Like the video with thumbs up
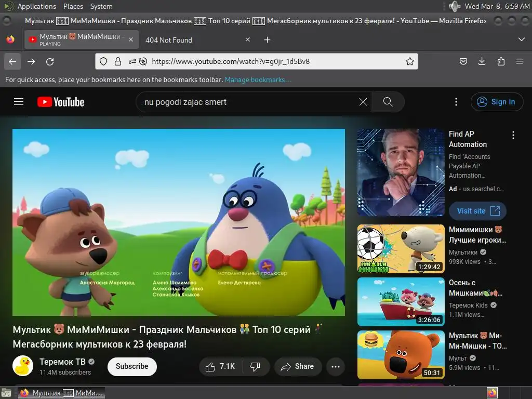The image size is (532, 399). point(220,366)
